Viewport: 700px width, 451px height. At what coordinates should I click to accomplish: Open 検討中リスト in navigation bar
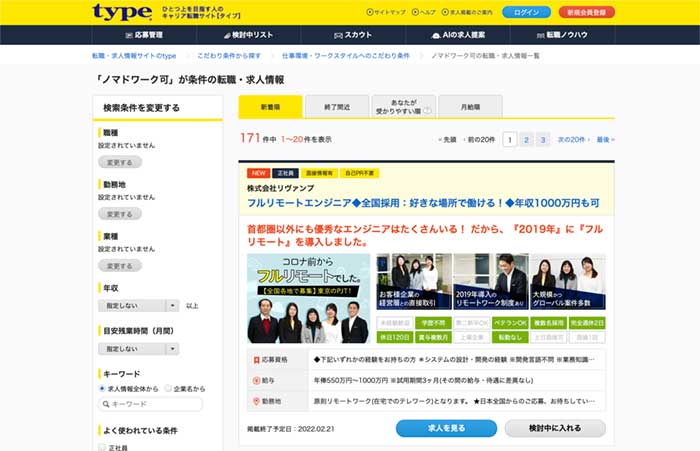coord(248,35)
